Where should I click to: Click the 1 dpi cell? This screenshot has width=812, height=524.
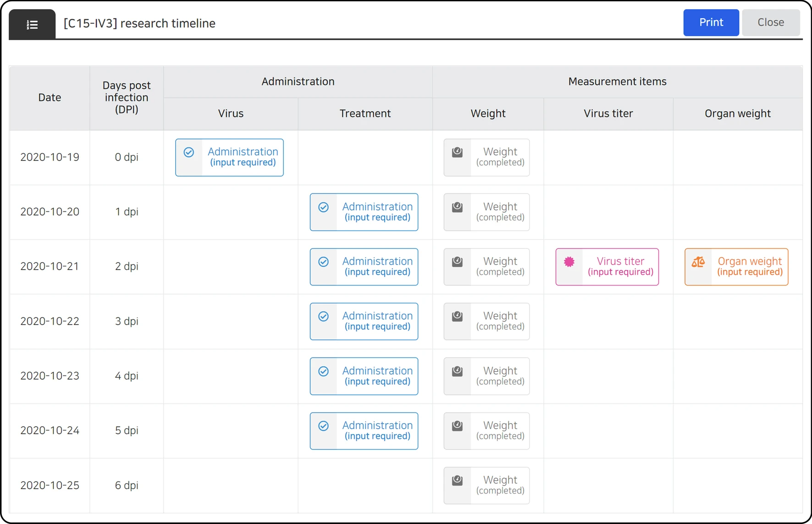pyautogui.click(x=127, y=212)
